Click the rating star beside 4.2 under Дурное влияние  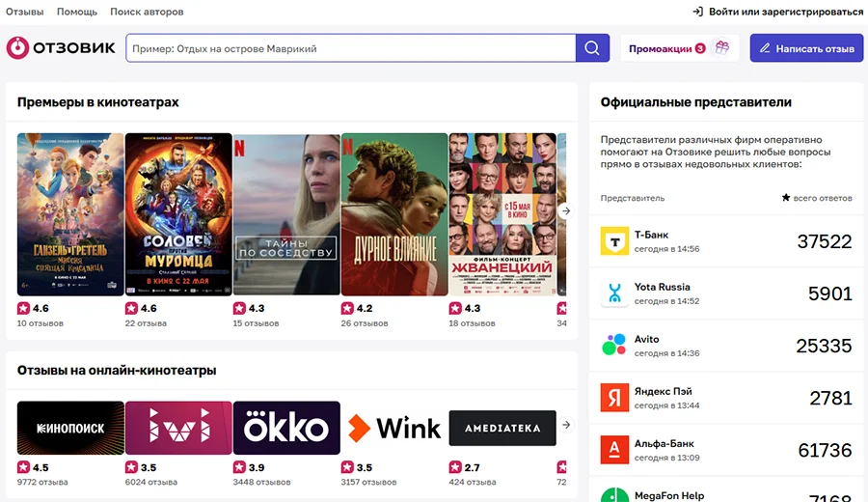point(347,308)
